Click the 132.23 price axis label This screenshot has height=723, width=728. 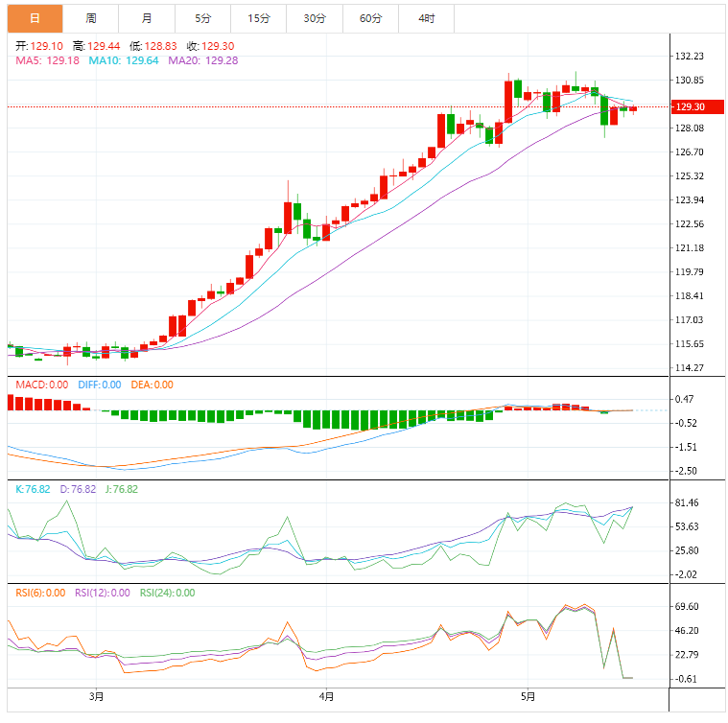point(689,57)
